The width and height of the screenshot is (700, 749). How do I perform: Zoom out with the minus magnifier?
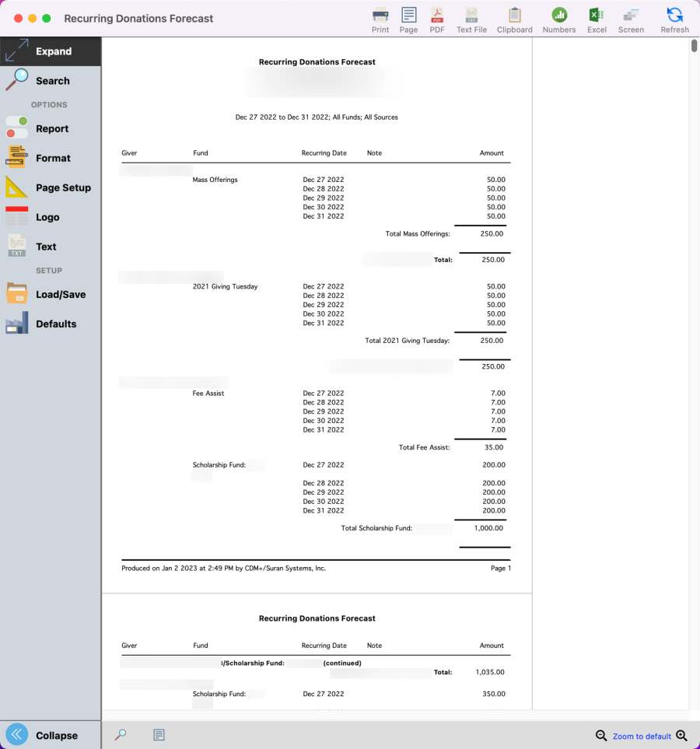(601, 736)
